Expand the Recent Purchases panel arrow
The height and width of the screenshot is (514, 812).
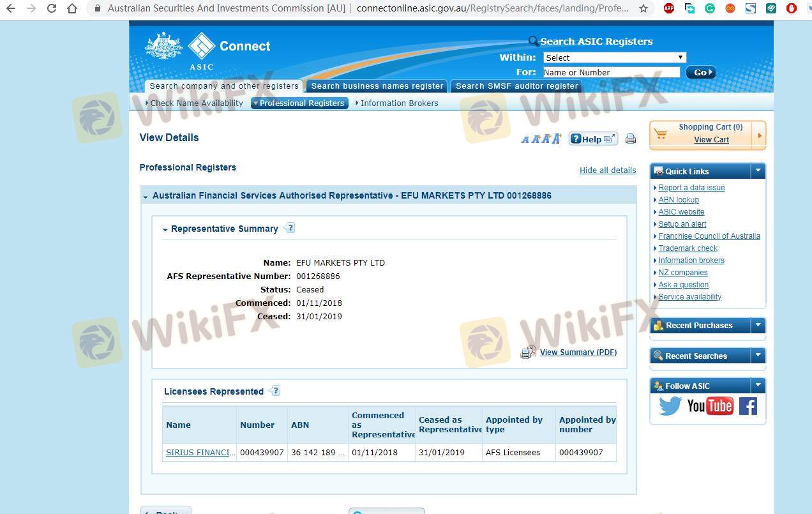pos(758,325)
